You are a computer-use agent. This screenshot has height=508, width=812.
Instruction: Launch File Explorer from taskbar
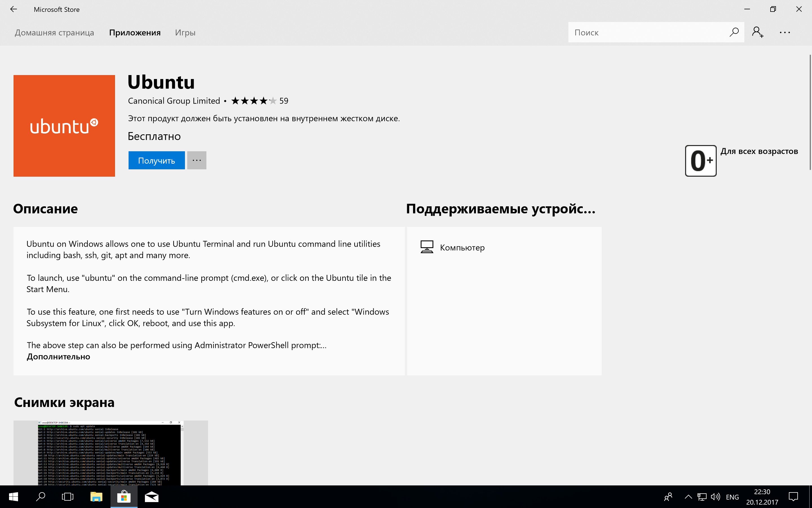click(x=96, y=497)
